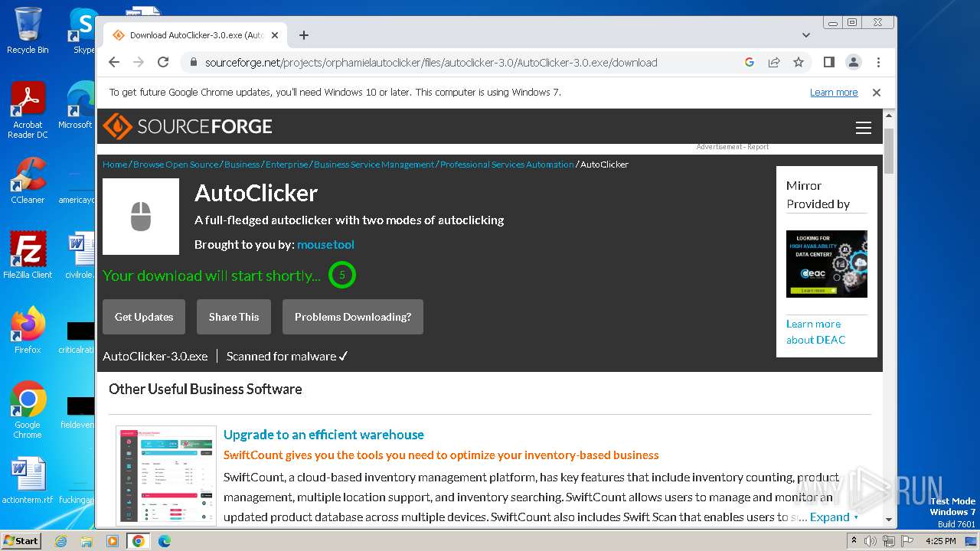Viewport: 980px width, 551px height.
Task: Click the Get Updates button
Action: 144,317
